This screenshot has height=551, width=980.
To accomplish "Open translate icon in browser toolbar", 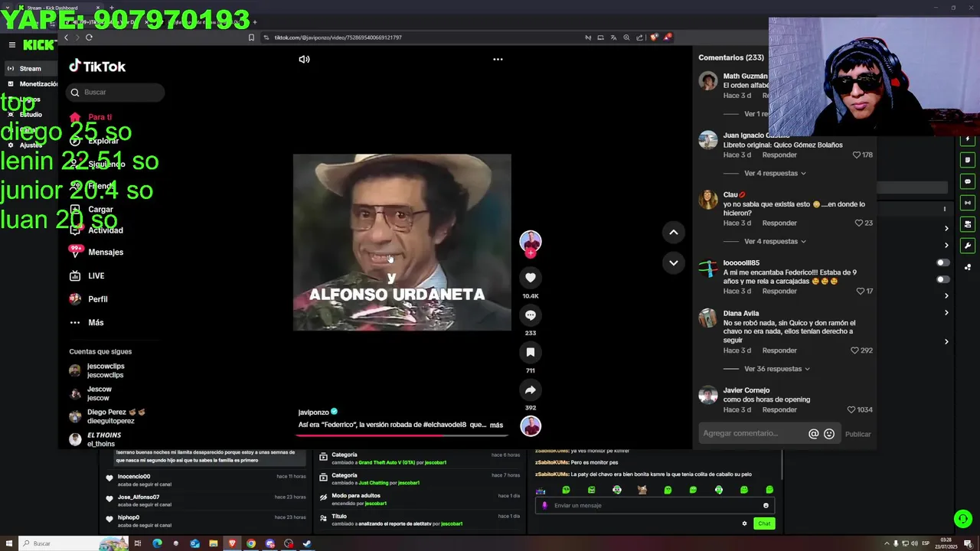I will pyautogui.click(x=613, y=37).
